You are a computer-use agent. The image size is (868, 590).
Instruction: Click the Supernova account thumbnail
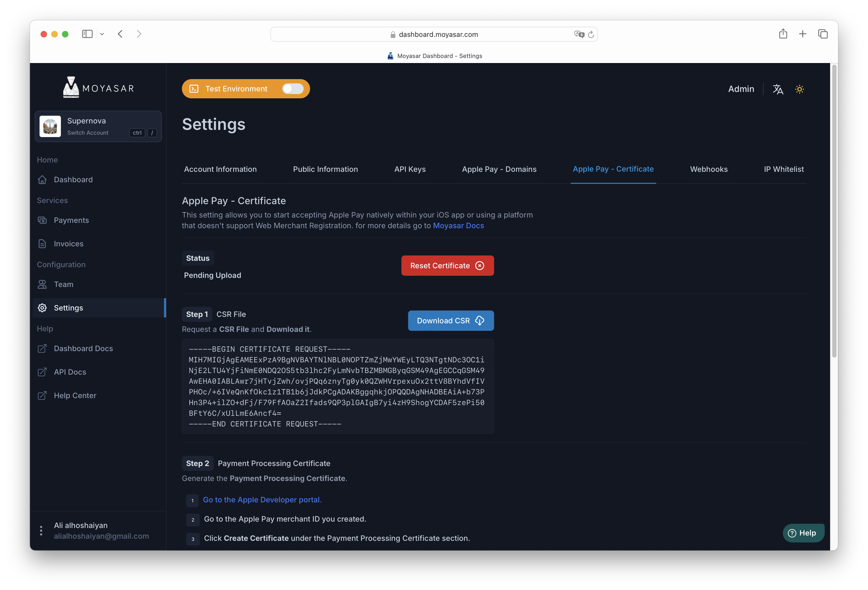(50, 126)
